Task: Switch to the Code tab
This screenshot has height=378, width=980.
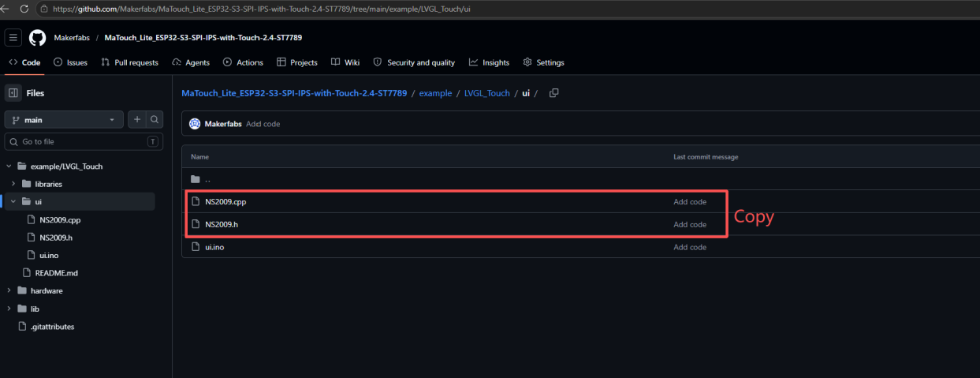Action: click(24, 62)
